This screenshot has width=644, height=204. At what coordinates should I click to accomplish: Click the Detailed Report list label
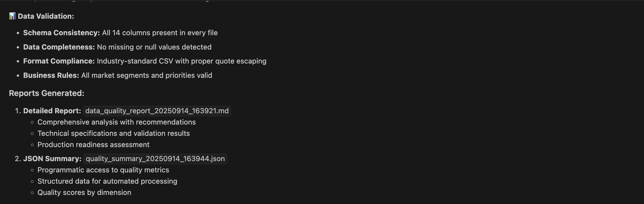pos(52,111)
